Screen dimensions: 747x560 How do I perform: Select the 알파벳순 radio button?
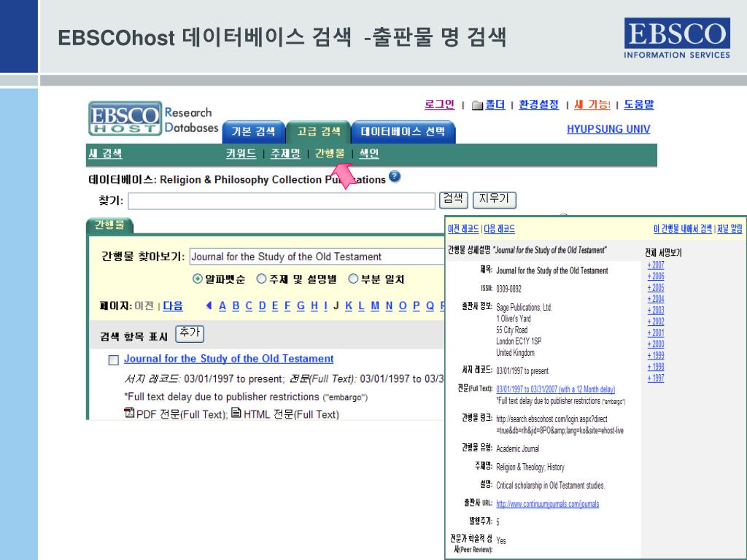(x=198, y=279)
